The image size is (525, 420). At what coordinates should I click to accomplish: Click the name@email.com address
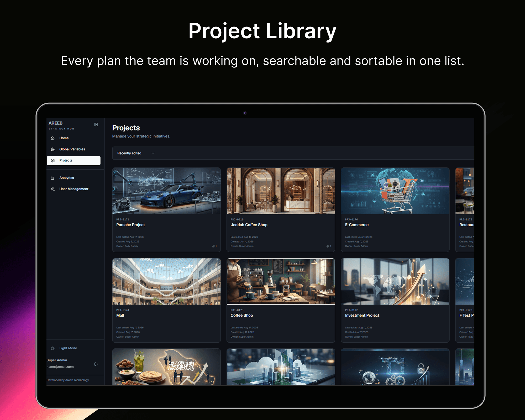(x=60, y=367)
